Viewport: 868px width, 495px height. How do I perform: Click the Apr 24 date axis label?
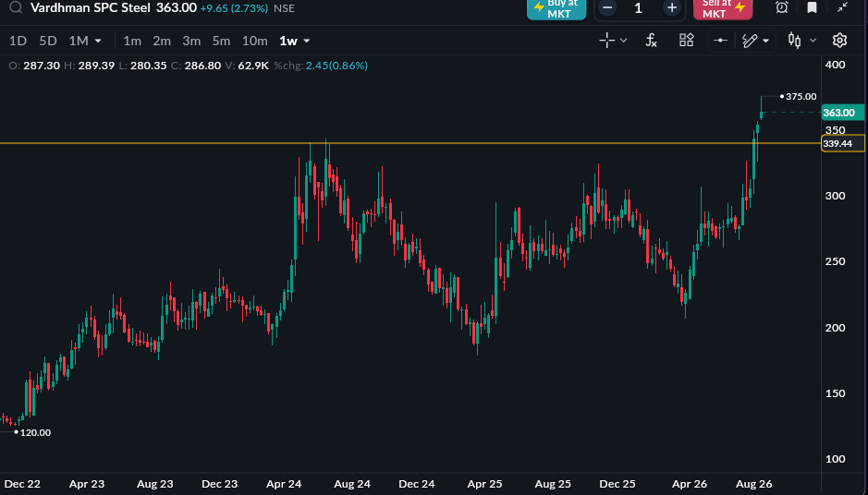pos(284,484)
